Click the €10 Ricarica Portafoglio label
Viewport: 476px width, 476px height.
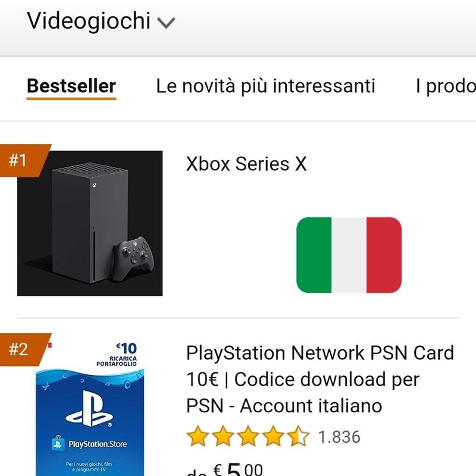pos(119,355)
